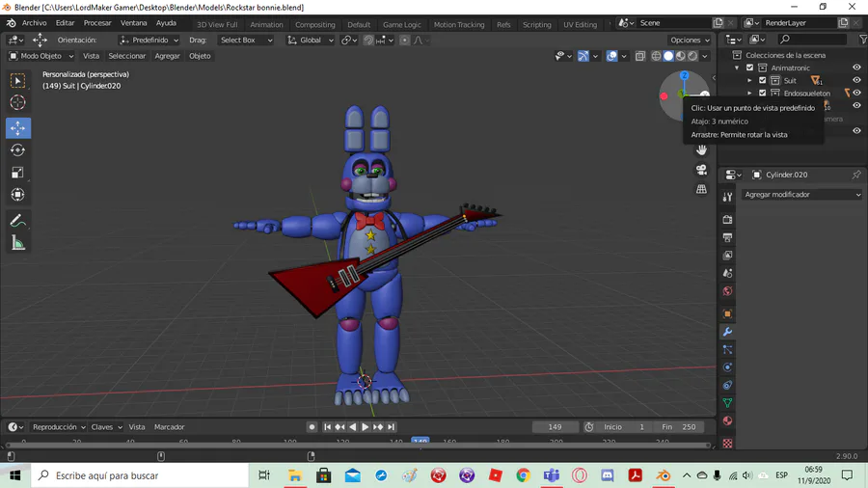Open the World properties tab
The width and height of the screenshot is (868, 488).
point(727,291)
